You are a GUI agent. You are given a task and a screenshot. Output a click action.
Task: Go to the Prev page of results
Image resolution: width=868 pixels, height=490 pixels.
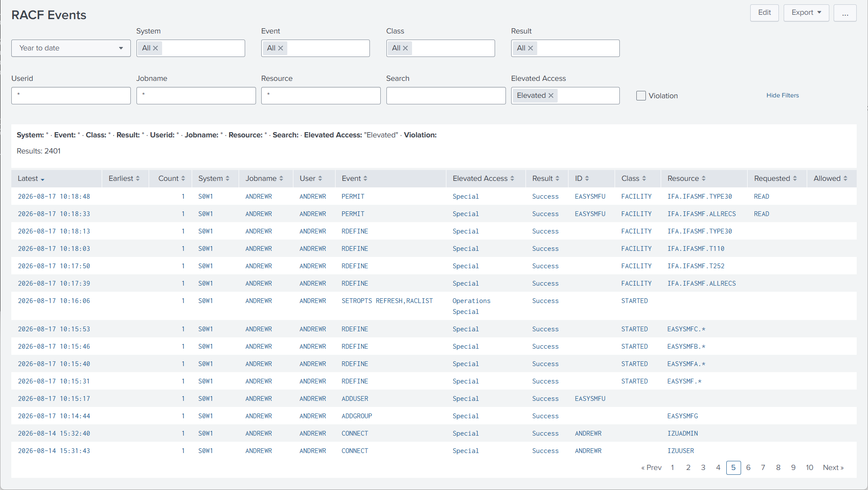[651, 467]
